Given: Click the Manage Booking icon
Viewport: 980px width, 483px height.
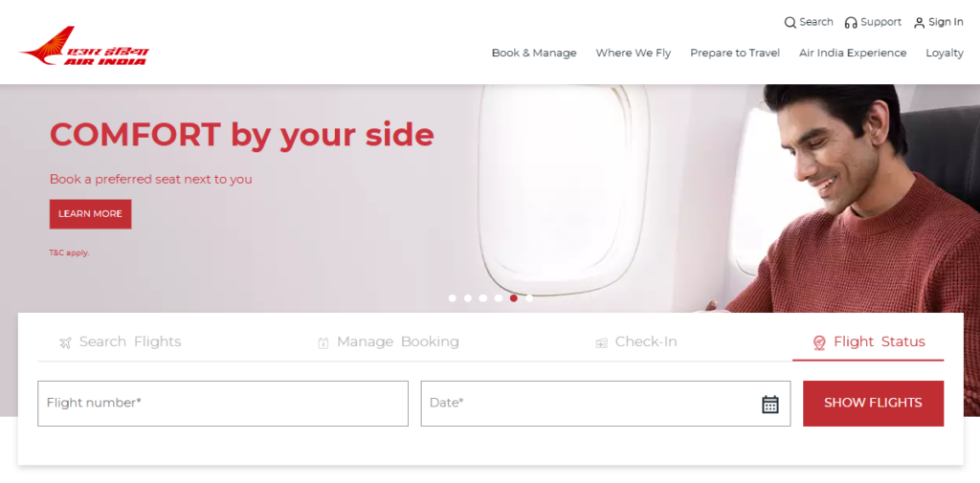Looking at the screenshot, I should pyautogui.click(x=323, y=342).
